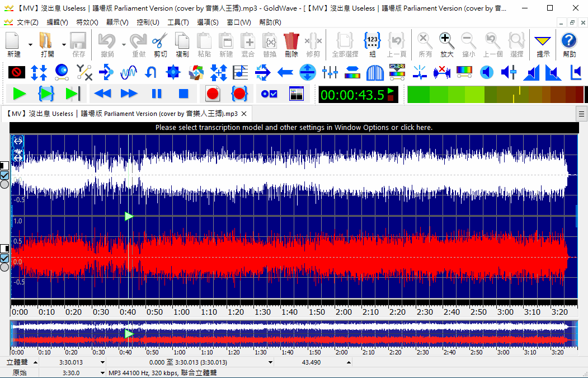Open the selection range dropdown in status bar
This screenshot has height=378, width=588.
tap(270, 362)
